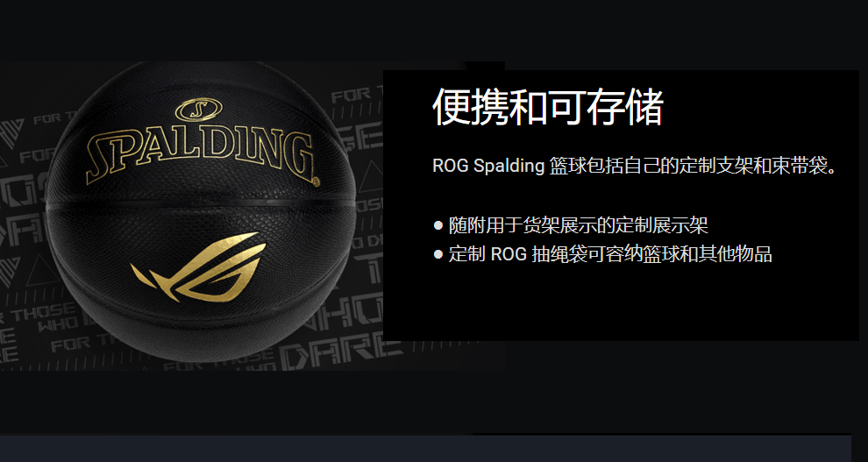Image resolution: width=868 pixels, height=462 pixels.
Task: Click bullet dot before 定制 ROG 抽绳袋
Action: [438, 254]
